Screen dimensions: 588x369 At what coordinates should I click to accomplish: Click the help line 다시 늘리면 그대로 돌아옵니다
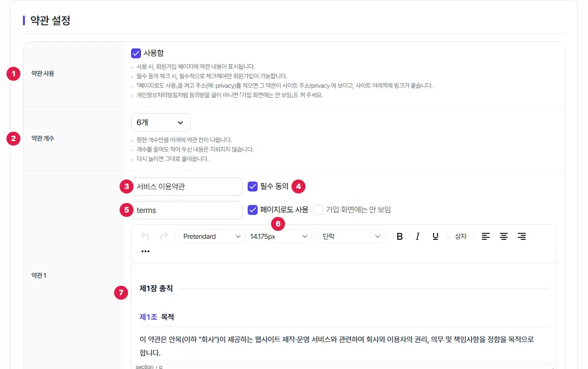(x=172, y=159)
